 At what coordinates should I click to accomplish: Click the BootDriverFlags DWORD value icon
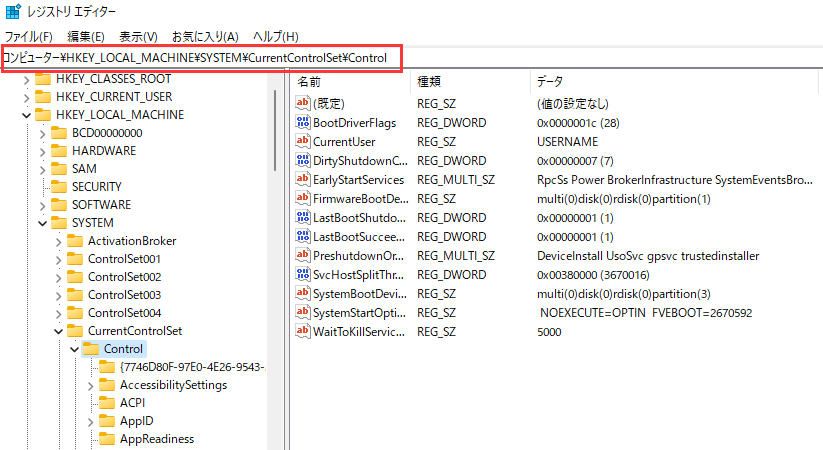click(304, 123)
